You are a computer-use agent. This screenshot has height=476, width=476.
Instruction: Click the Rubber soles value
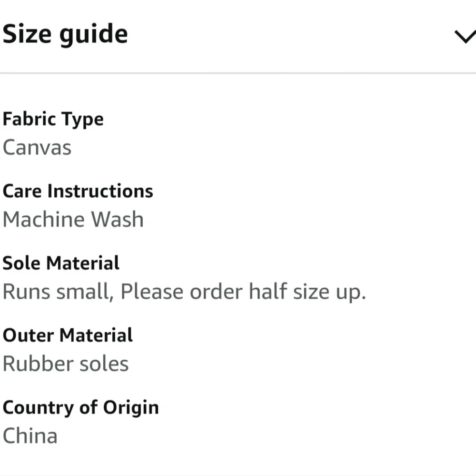click(66, 364)
